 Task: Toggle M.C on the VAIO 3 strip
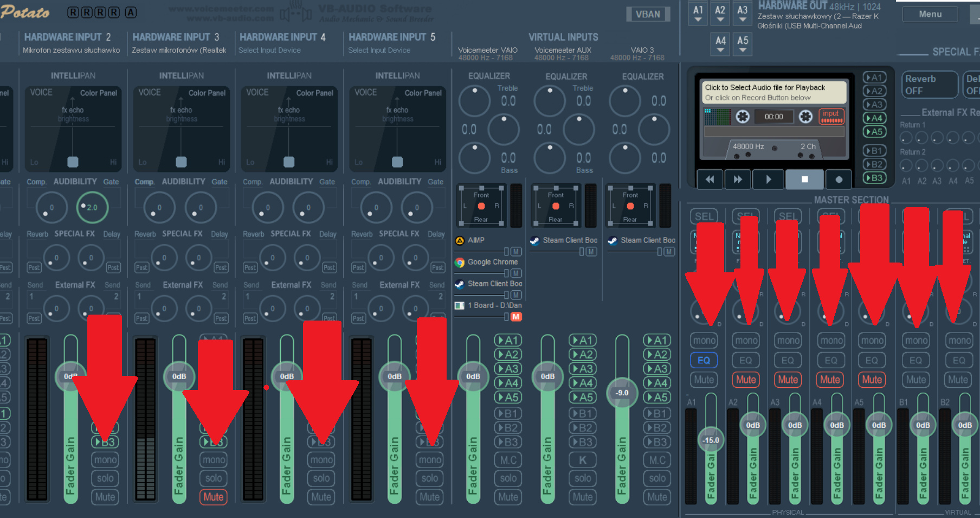[657, 460]
